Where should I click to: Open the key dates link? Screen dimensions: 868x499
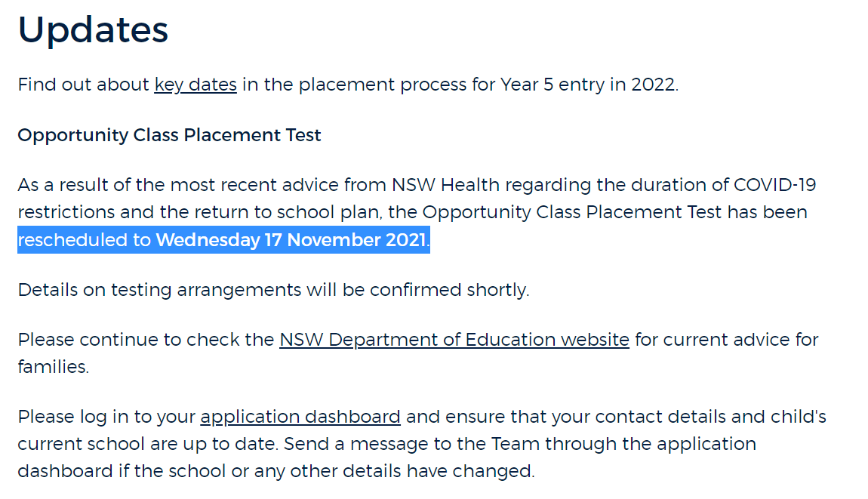point(195,85)
